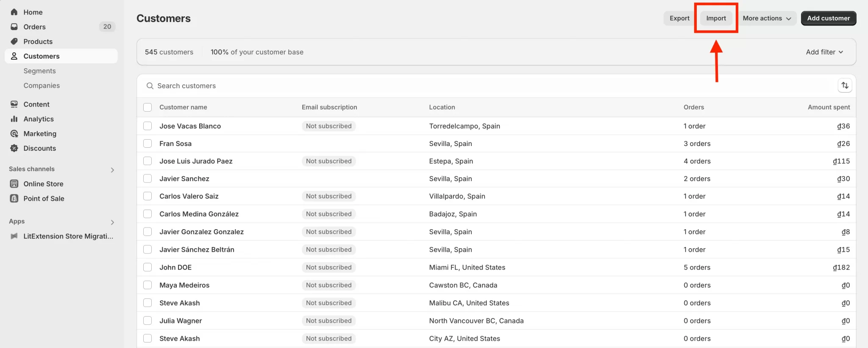The width and height of the screenshot is (868, 348).
Task: Click the LitExtension app icon
Action: coord(14,236)
